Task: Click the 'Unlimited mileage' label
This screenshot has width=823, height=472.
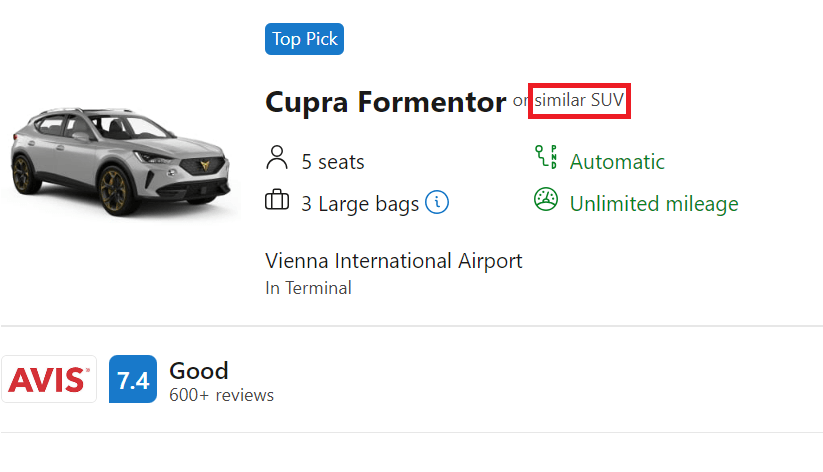Action: tap(654, 204)
